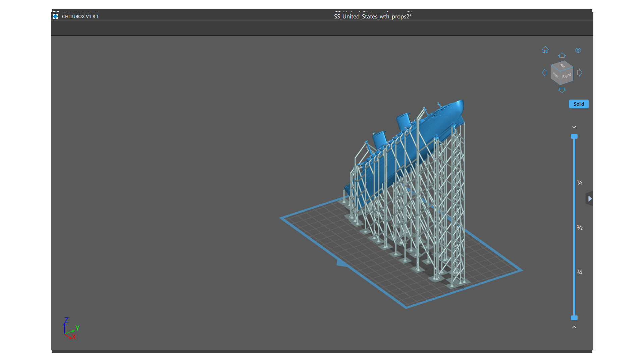Click the top handle of layer slider
This screenshot has height=362, width=644.
(x=574, y=136)
